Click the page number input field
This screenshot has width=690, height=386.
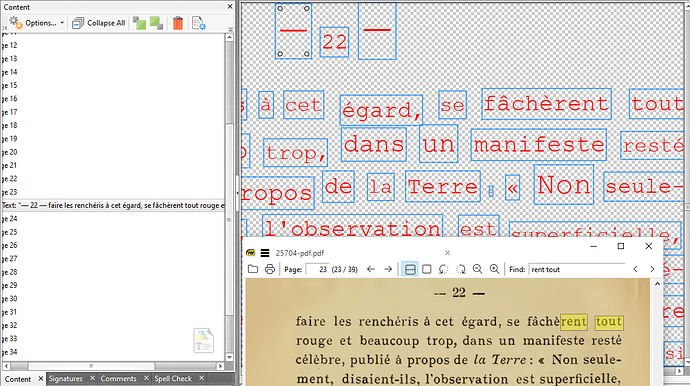point(317,269)
